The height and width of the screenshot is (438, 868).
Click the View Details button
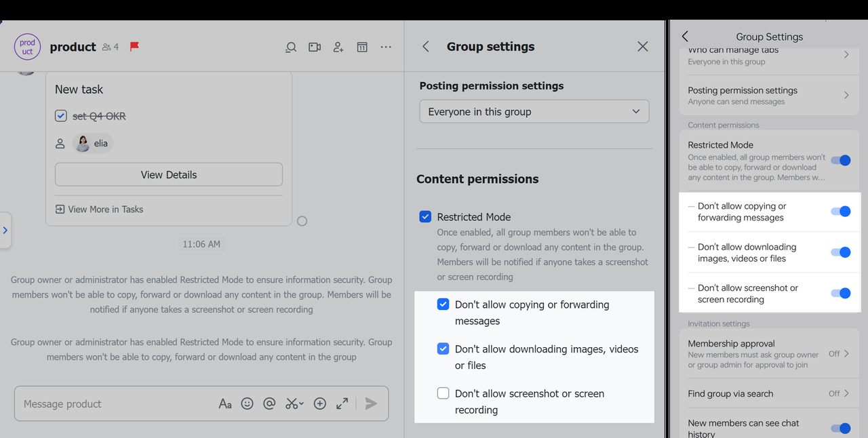(168, 174)
